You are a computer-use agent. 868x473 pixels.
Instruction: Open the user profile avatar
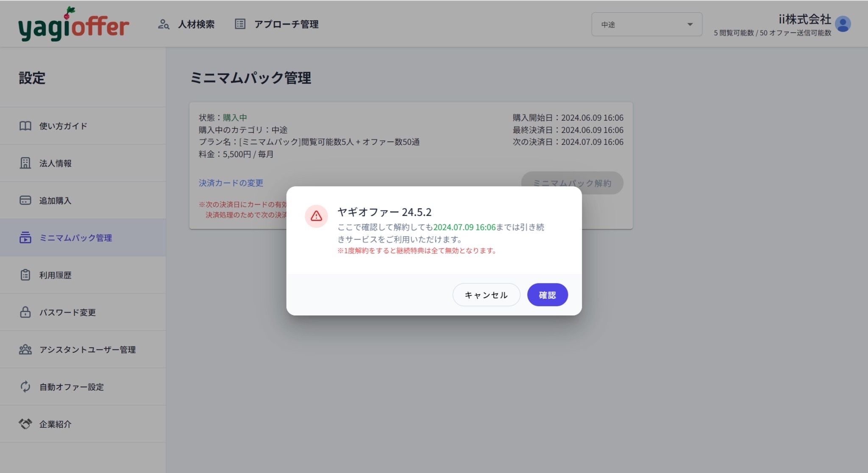click(x=843, y=24)
